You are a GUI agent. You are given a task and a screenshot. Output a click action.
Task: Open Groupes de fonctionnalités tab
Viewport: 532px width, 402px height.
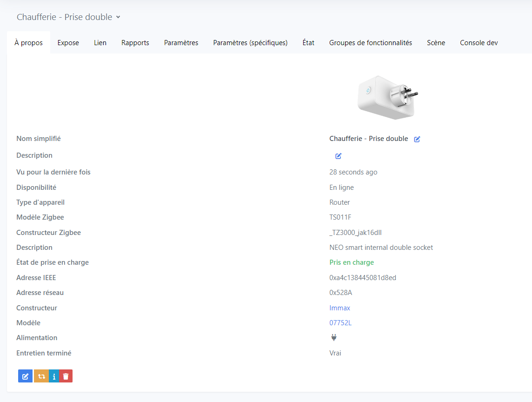pyautogui.click(x=371, y=43)
